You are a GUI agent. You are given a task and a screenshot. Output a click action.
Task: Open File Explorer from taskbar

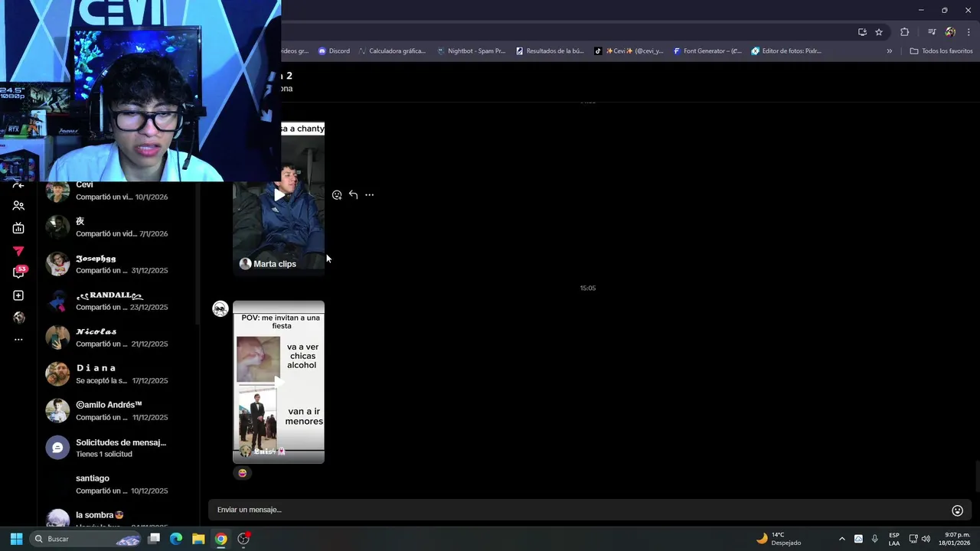pos(198,539)
